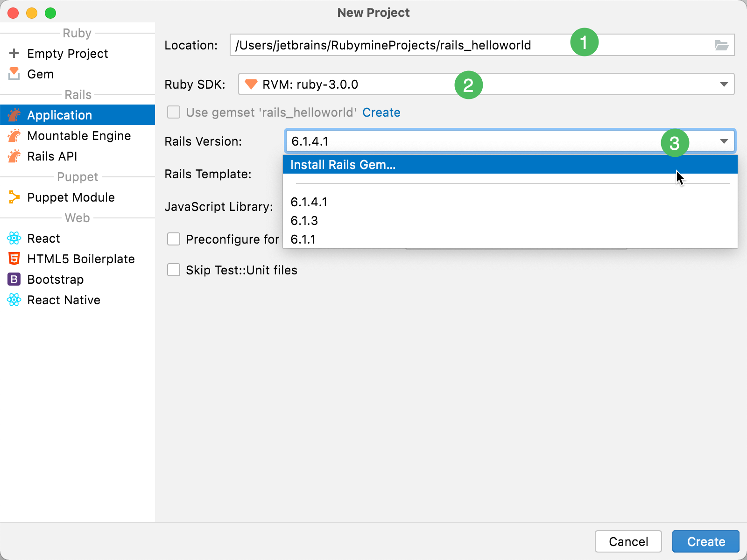Click Rails Version combo box showing 6.1.4.1
The width and height of the screenshot is (747, 560).
coord(511,141)
